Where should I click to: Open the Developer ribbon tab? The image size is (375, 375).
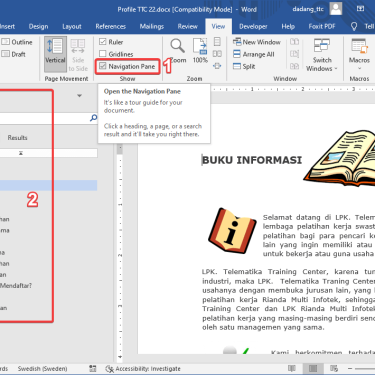pyautogui.click(x=253, y=26)
